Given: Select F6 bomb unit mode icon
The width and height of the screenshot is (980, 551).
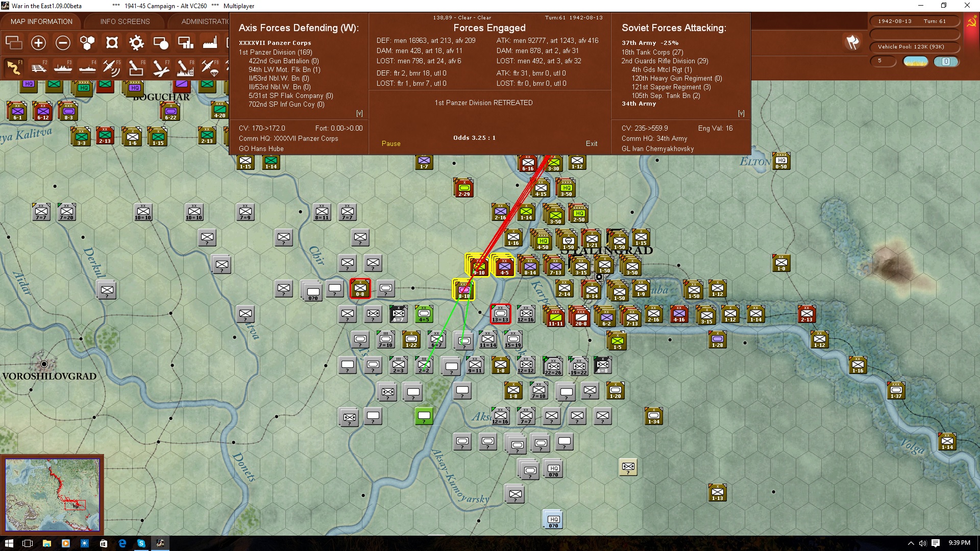Looking at the screenshot, I should click(136, 68).
